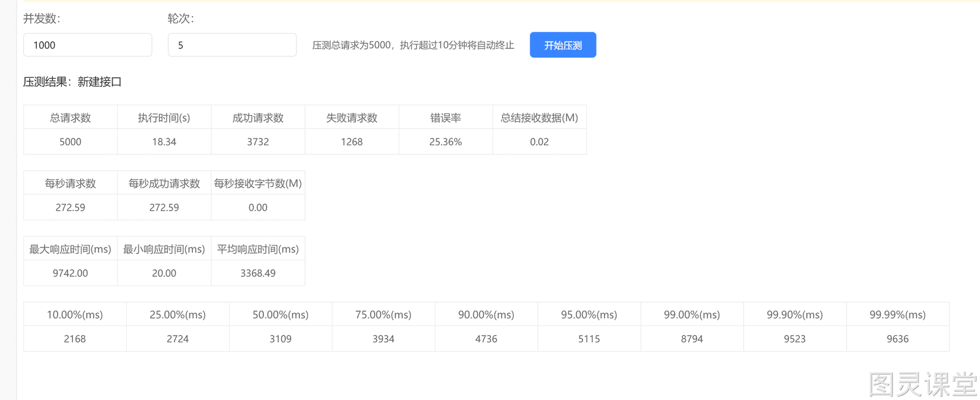Select the 最小响应时间(ms) header cell
Screen dimensions: 980x400
pyautogui.click(x=164, y=249)
